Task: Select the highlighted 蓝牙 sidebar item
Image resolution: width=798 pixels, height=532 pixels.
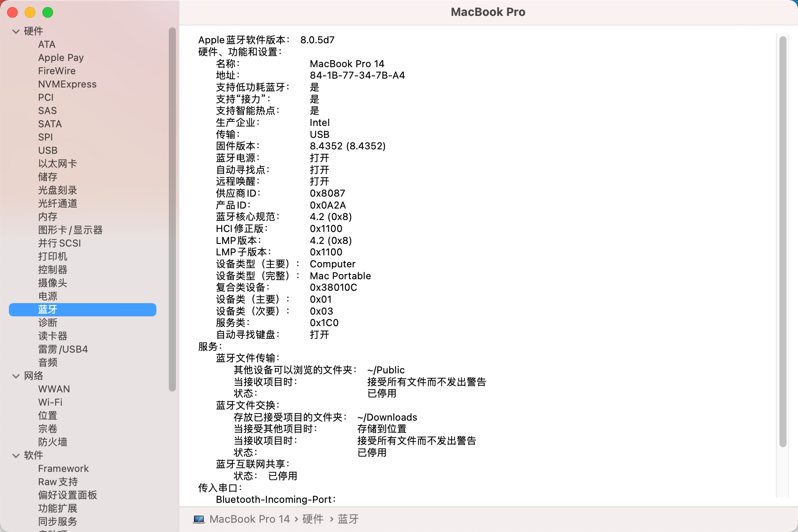Action: [83, 310]
